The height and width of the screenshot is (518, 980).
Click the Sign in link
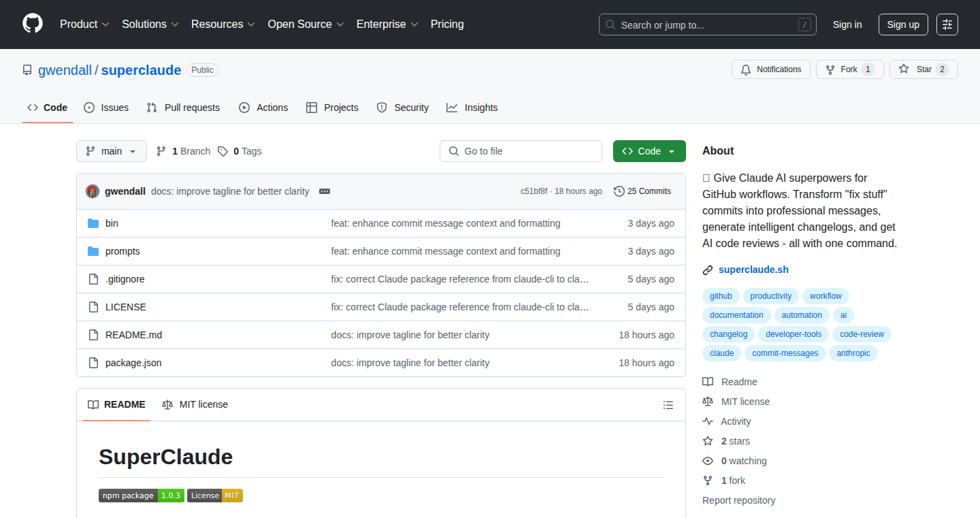(847, 25)
